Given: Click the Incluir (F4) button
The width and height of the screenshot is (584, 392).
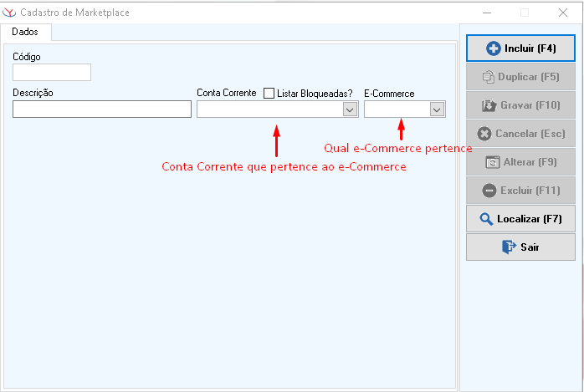Looking at the screenshot, I should [520, 48].
